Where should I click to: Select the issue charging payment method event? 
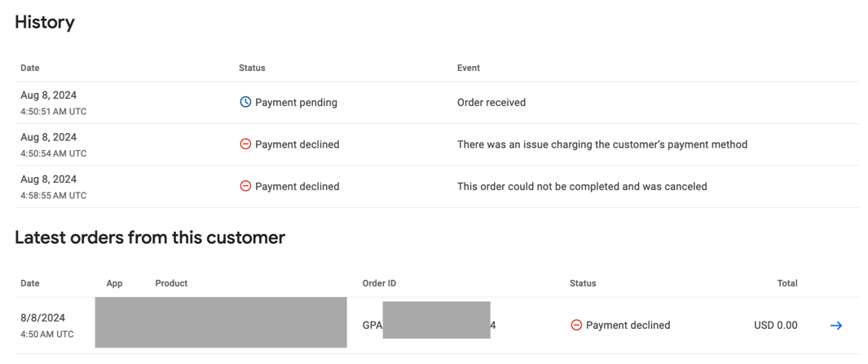[x=602, y=144]
